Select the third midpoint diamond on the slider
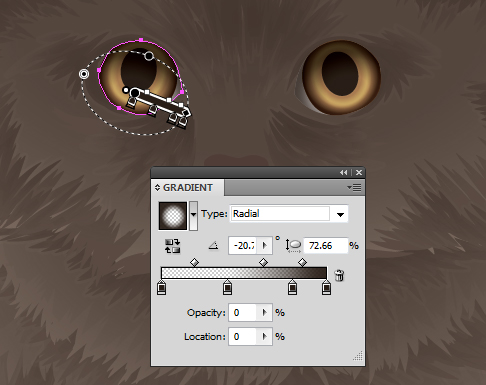Viewport: 486px width, 385px height. pyautogui.click(x=302, y=262)
